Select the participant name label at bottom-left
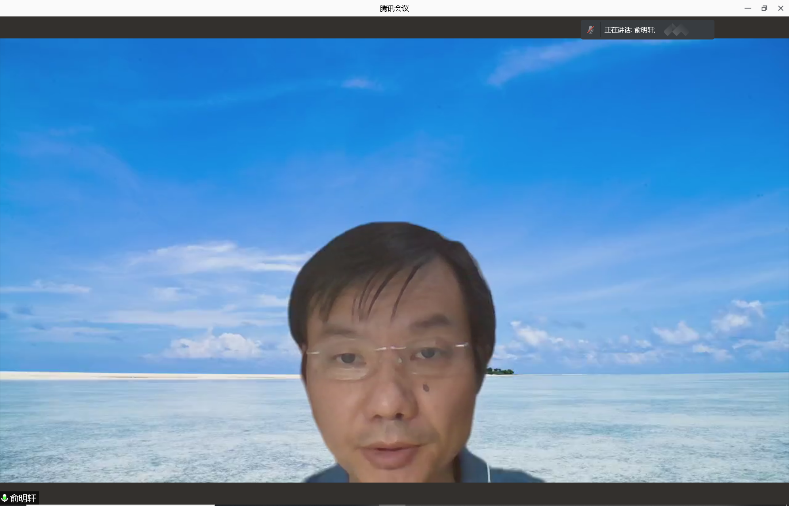789x506 pixels. (x=23, y=497)
